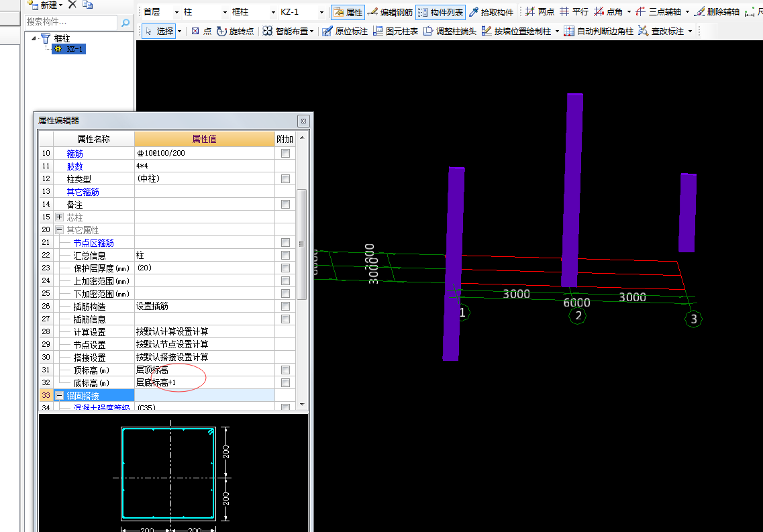Image resolution: width=763 pixels, height=532 pixels.
Task: Open the KZ-1 component dropdown
Action: 321,12
